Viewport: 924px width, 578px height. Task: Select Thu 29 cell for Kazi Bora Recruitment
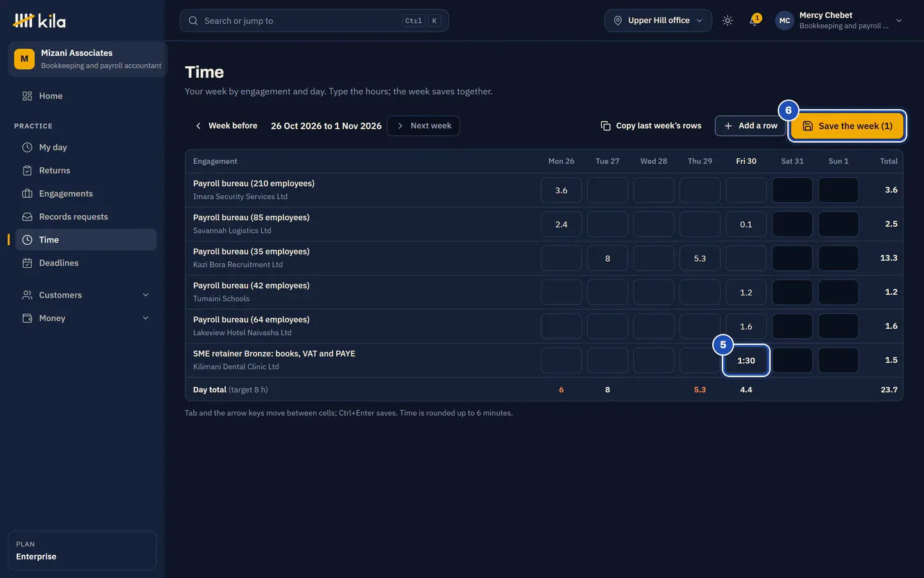[x=700, y=258]
